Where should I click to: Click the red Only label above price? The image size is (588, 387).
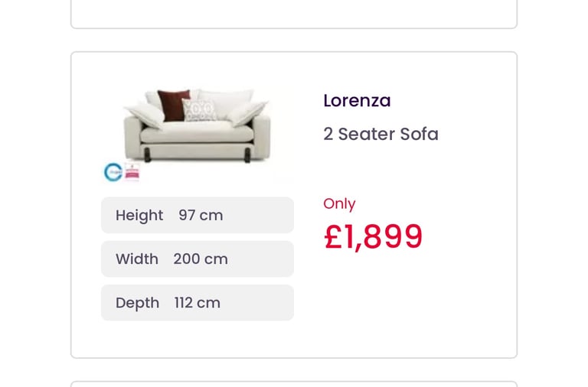tap(339, 203)
